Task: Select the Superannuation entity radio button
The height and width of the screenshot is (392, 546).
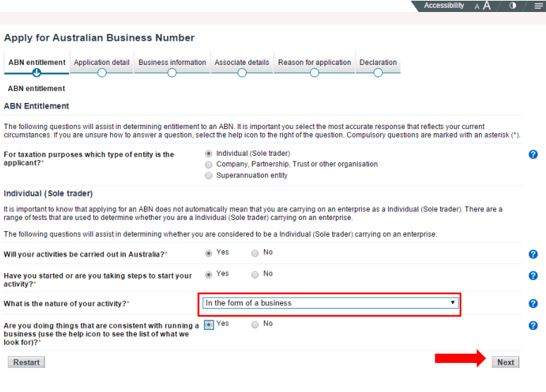Action: pyautogui.click(x=209, y=176)
